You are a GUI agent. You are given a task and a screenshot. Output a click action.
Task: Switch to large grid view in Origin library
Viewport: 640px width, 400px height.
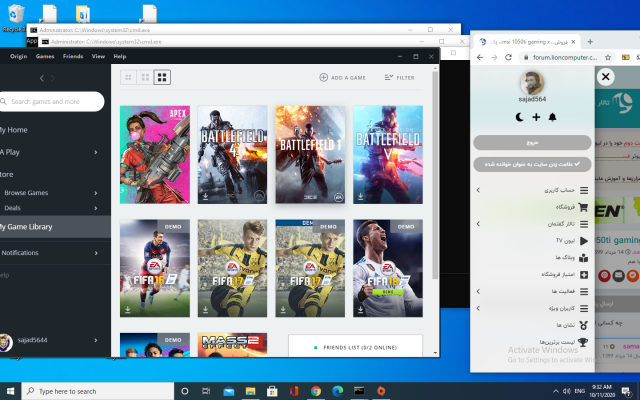tap(161, 77)
